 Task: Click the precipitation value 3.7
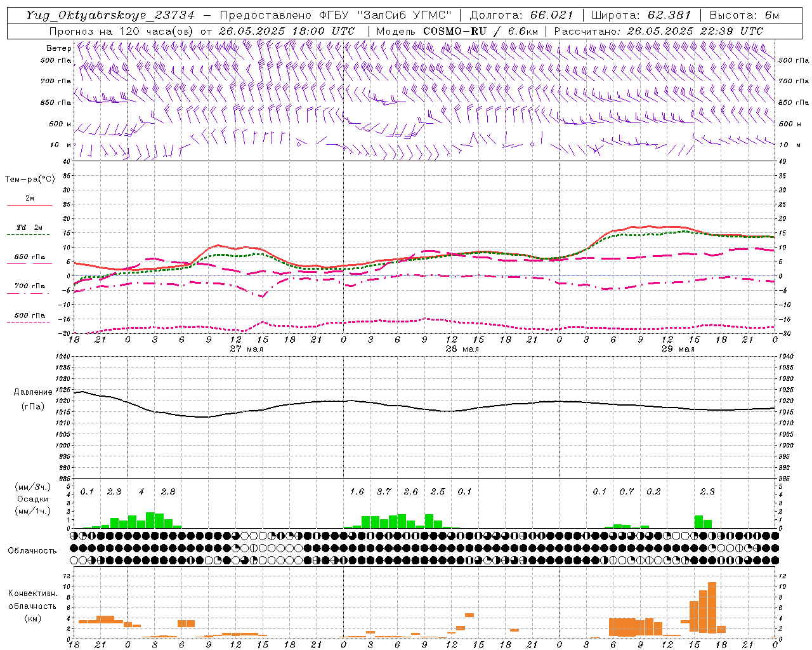(384, 491)
